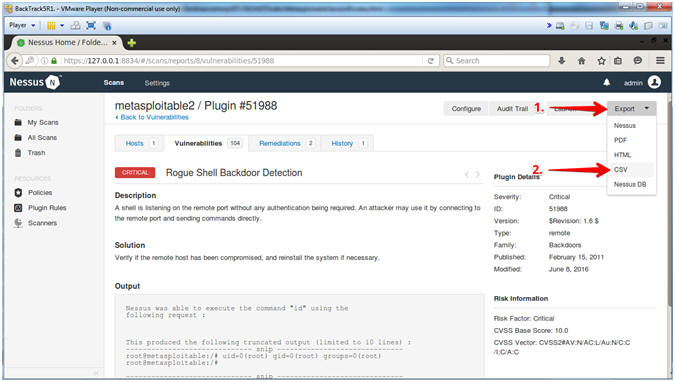Click the CRITICAL severity badge
The height and width of the screenshot is (382, 675).
(x=135, y=172)
